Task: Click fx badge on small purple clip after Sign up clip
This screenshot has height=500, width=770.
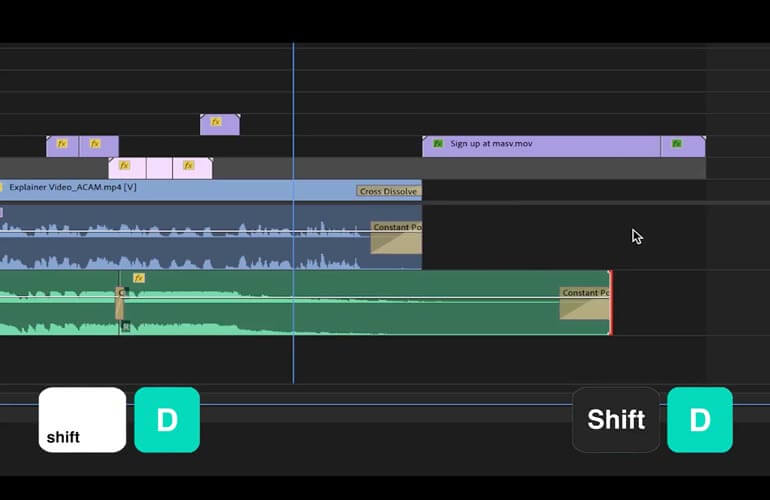Action: click(677, 143)
